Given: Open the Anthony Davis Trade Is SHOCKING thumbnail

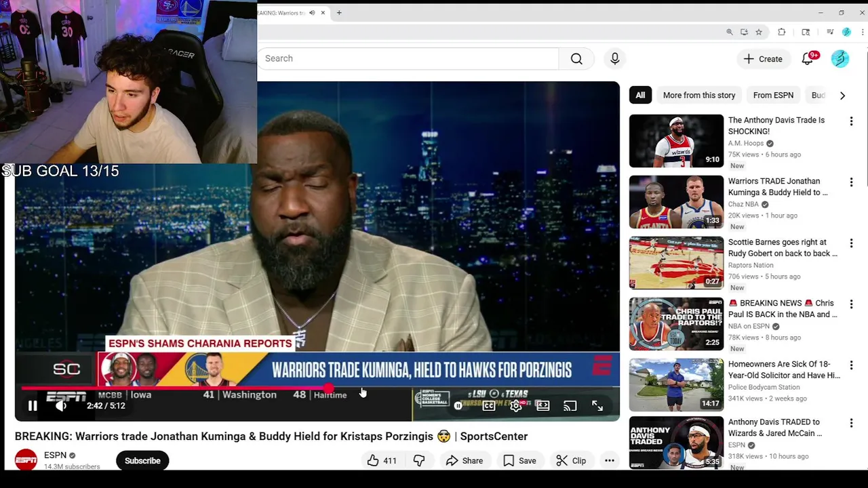Looking at the screenshot, I should tap(676, 141).
